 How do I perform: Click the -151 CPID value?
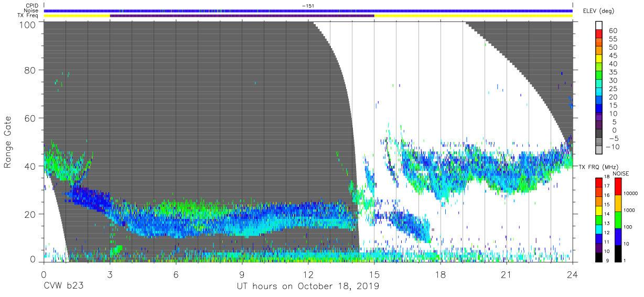coord(308,5)
